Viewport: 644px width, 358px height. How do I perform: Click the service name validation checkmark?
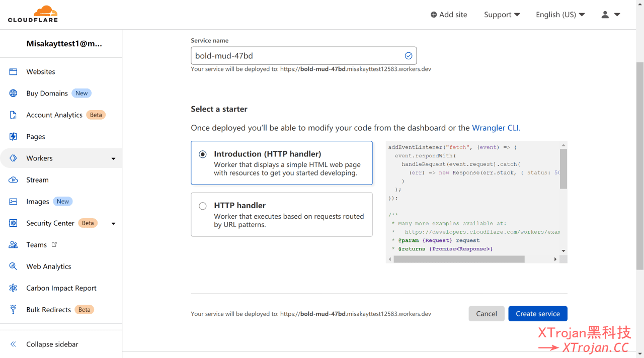pyautogui.click(x=409, y=56)
